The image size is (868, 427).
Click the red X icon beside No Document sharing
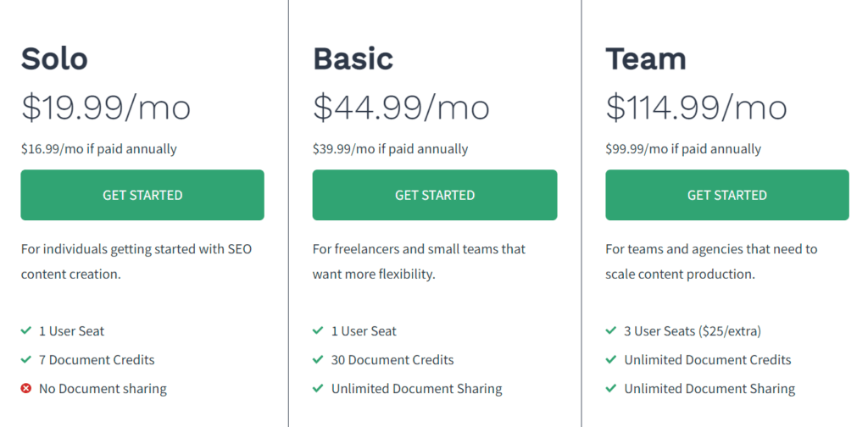[x=26, y=389]
